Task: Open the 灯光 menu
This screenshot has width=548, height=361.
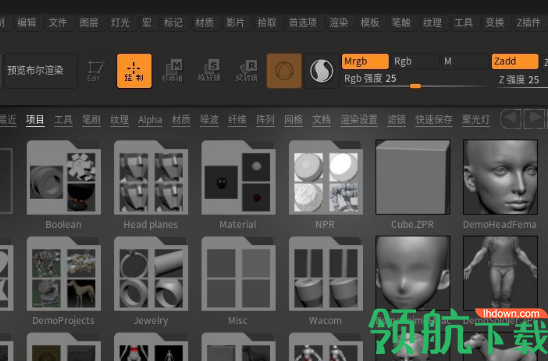Action: [120, 23]
